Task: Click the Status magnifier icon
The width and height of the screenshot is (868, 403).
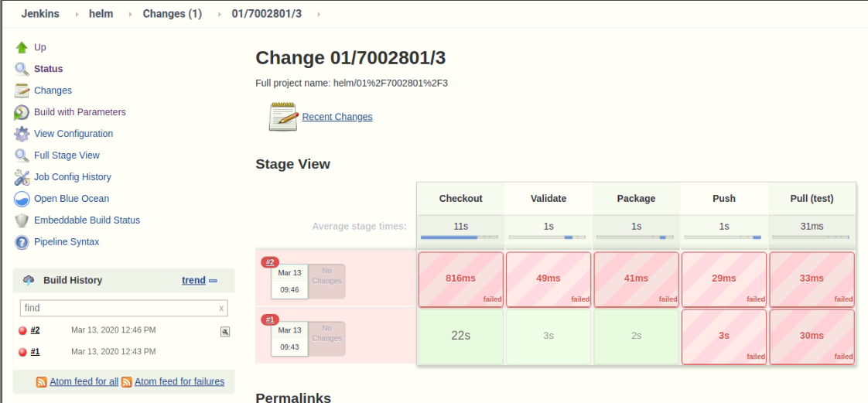Action: pyautogui.click(x=22, y=69)
